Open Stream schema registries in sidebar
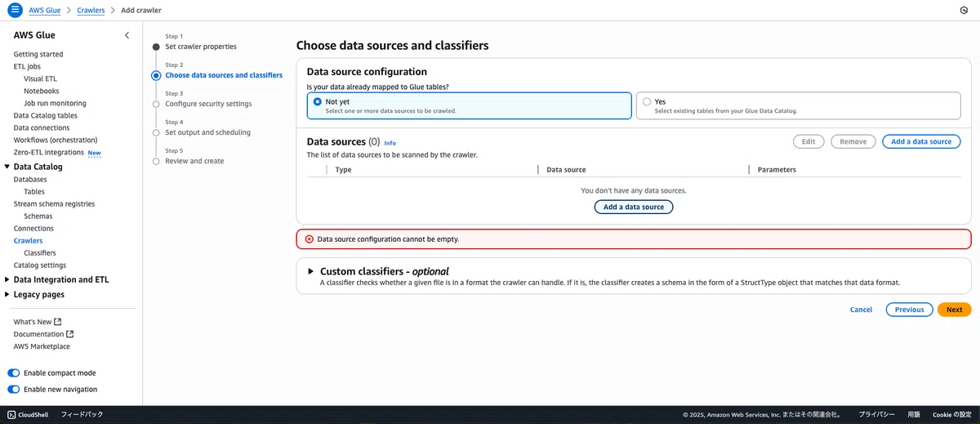Viewport: 980px width, 424px height. (54, 203)
